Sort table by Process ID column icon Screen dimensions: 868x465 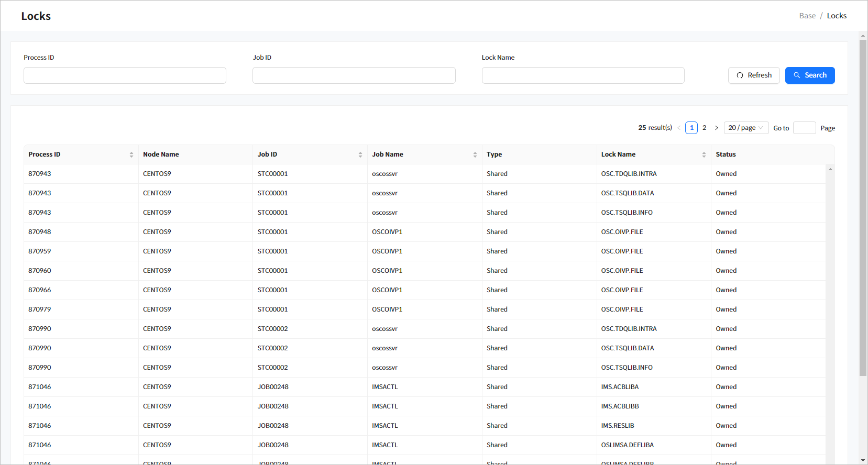tap(131, 154)
